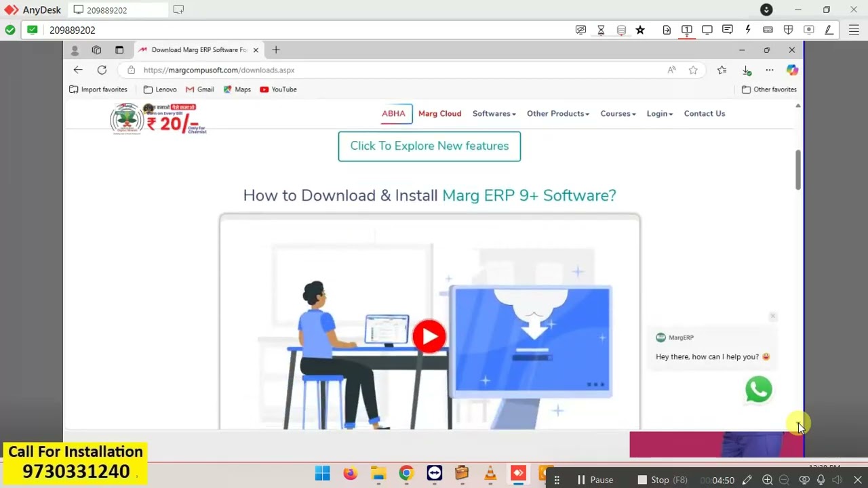Open Marg Cloud menu link
Image resolution: width=868 pixels, height=488 pixels.
439,114
